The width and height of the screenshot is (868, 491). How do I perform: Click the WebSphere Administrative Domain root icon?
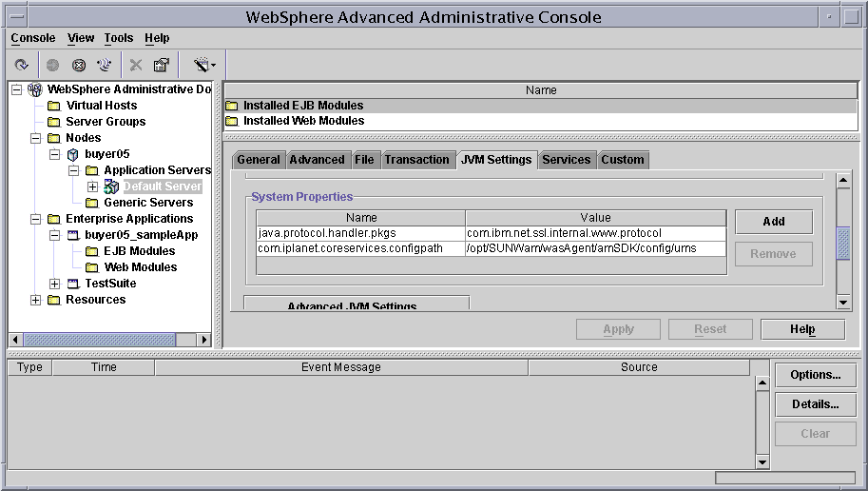(35, 89)
